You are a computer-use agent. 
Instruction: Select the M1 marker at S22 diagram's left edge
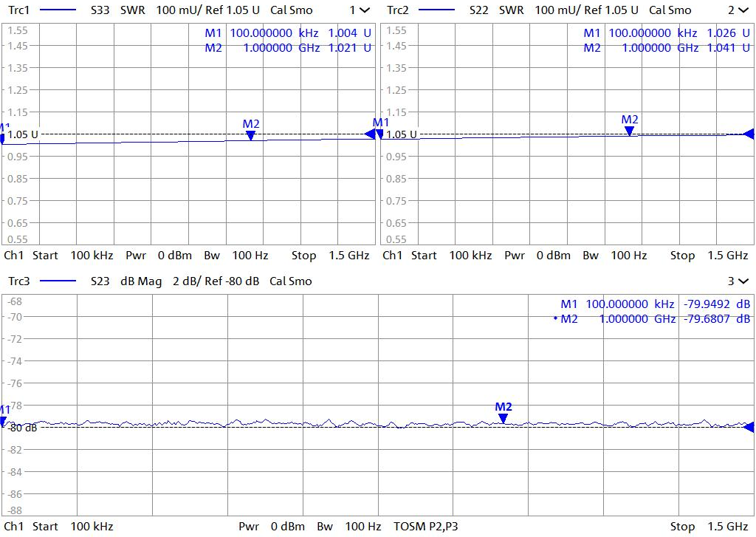pyautogui.click(x=381, y=133)
